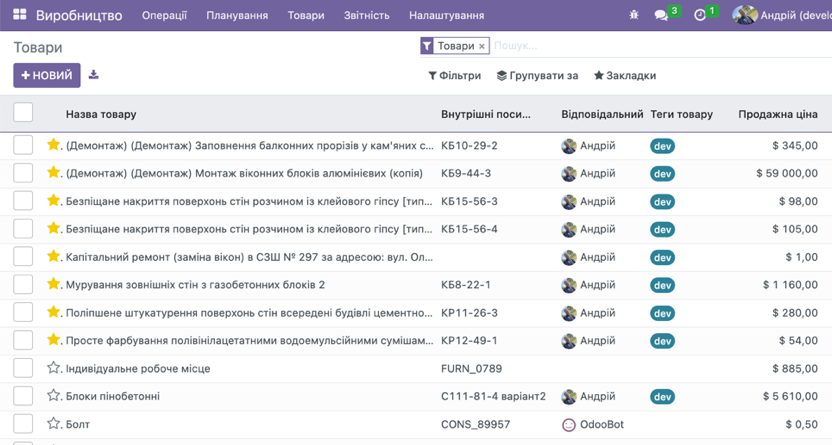Screen dimensions: 832x445
Task: Open the activities clock icon
Action: [700, 15]
